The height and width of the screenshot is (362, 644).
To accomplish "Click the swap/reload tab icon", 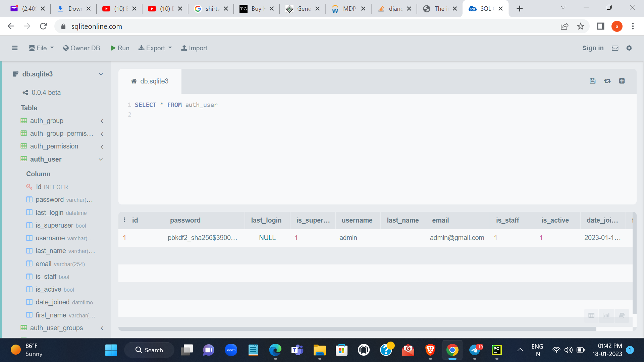I will tap(607, 81).
